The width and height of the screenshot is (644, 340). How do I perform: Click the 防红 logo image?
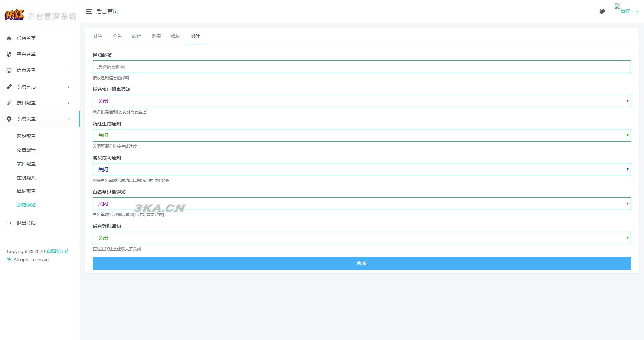pos(14,15)
